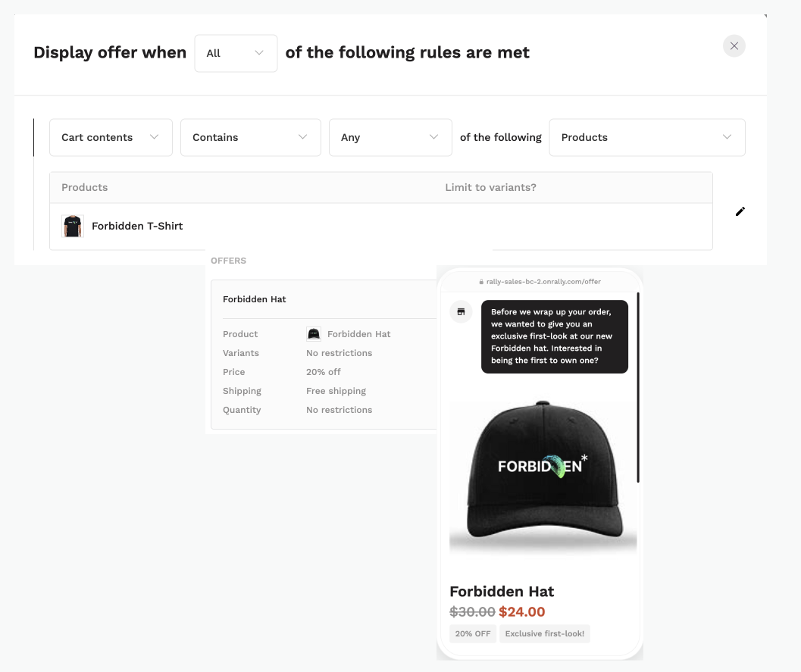The width and height of the screenshot is (801, 672).
Task: Click the storefront avatar icon in the chat preview
Action: [x=461, y=311]
